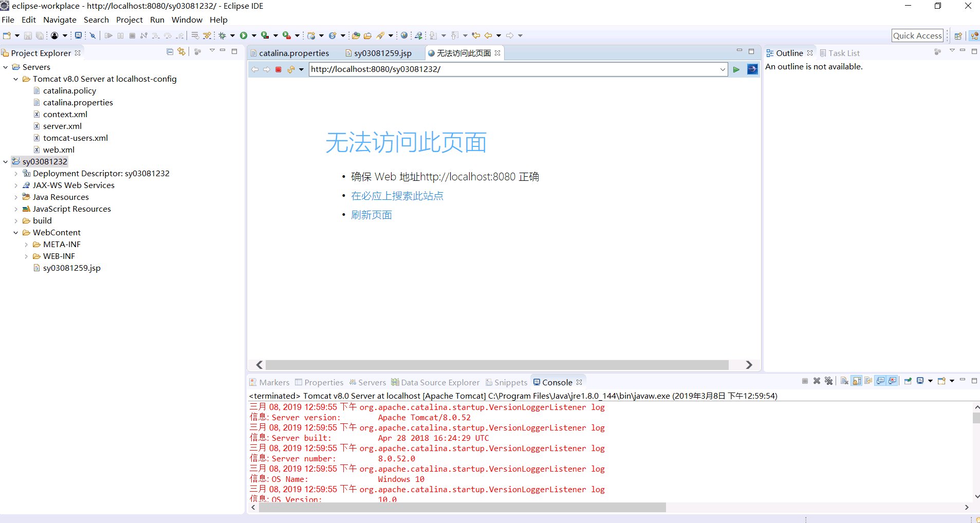980x523 pixels.
Task: Open the web browser globe icon in toolbar
Action: (x=404, y=35)
